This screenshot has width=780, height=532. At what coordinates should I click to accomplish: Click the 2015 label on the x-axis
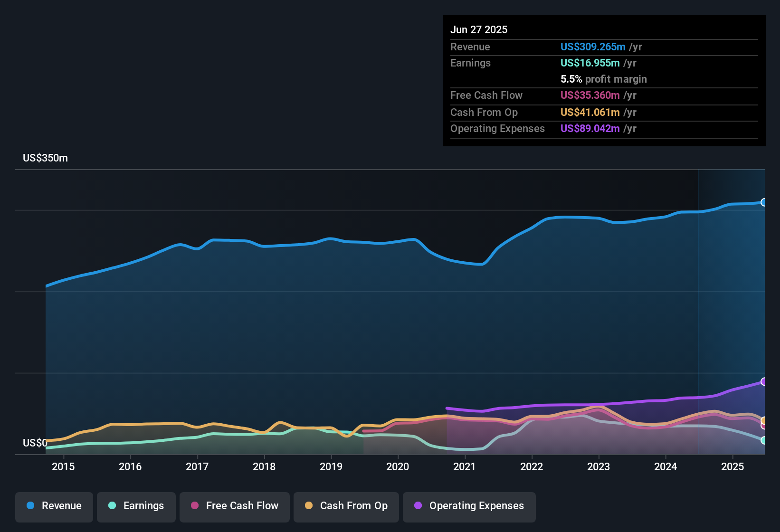click(x=63, y=466)
